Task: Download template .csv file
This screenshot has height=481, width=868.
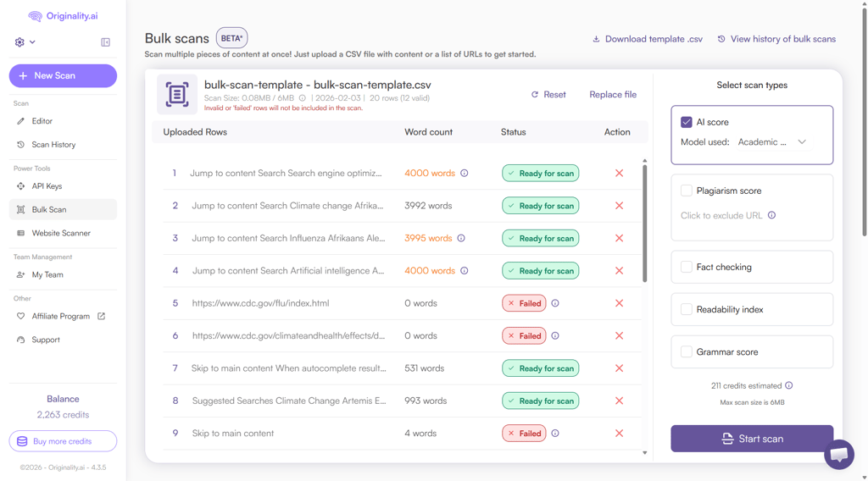Action: [648, 39]
